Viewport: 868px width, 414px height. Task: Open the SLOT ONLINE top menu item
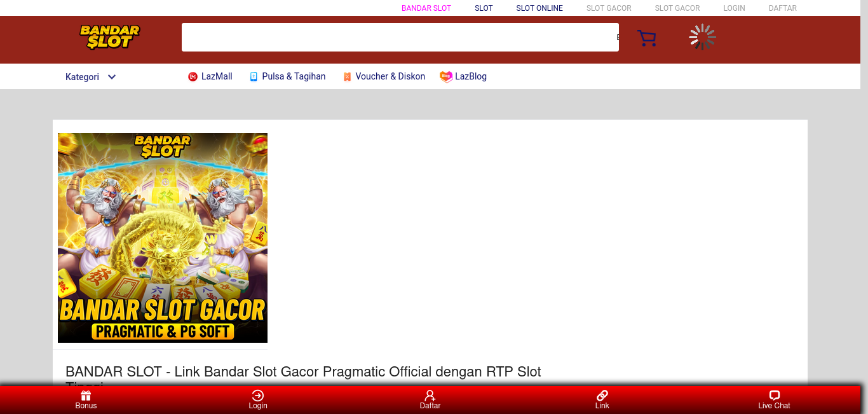coord(539,8)
